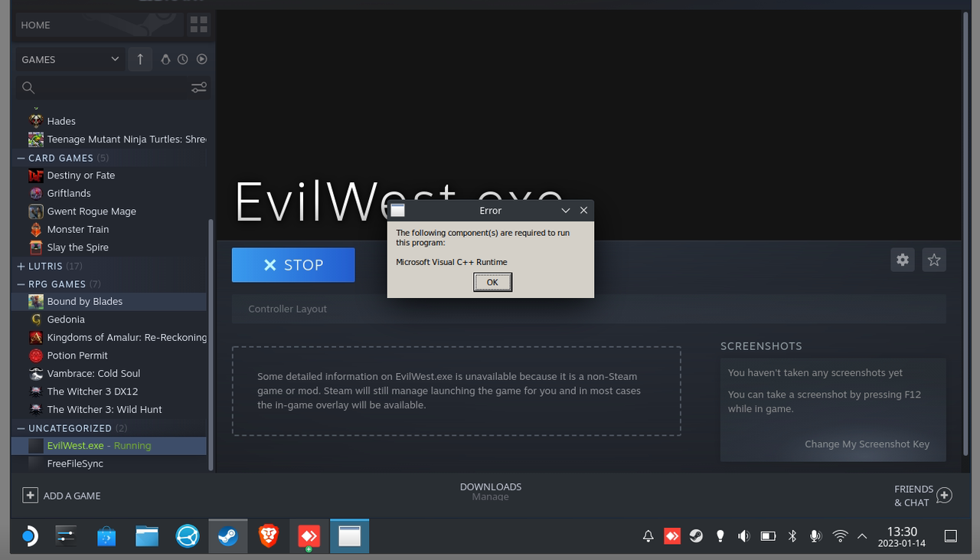
Task: Open AnyDesk from the taskbar
Action: pos(309,536)
